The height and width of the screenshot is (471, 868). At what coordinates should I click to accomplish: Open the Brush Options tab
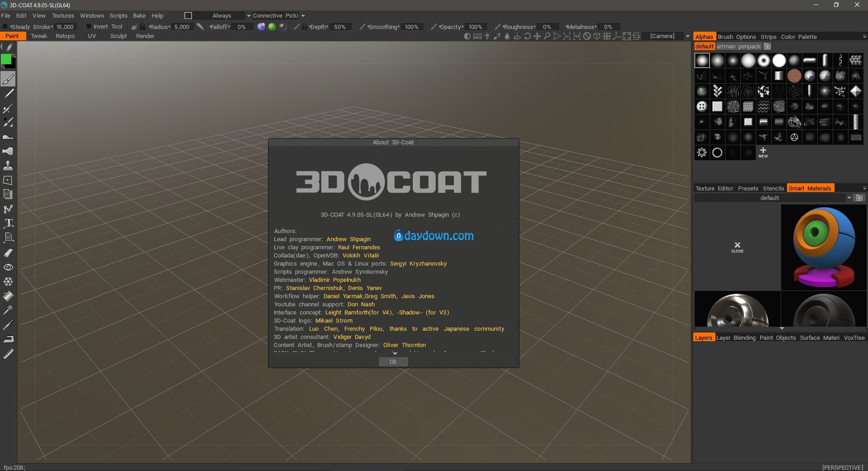coord(737,37)
